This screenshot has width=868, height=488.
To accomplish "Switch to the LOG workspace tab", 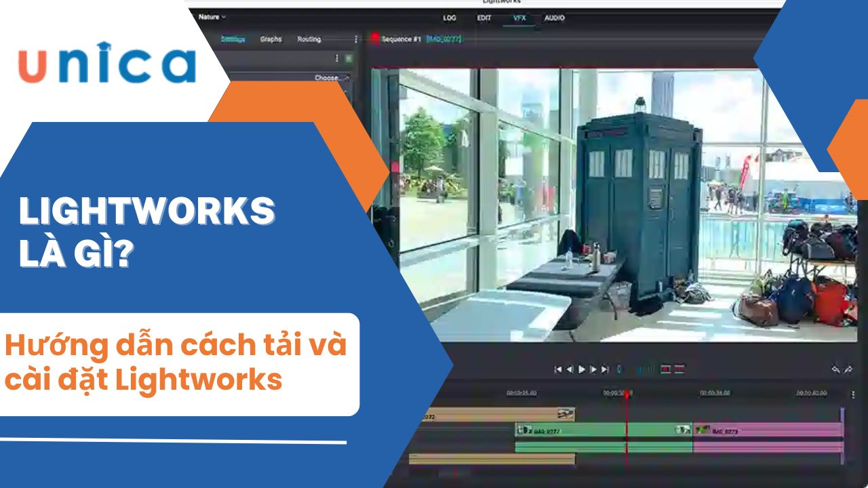I will coord(450,18).
